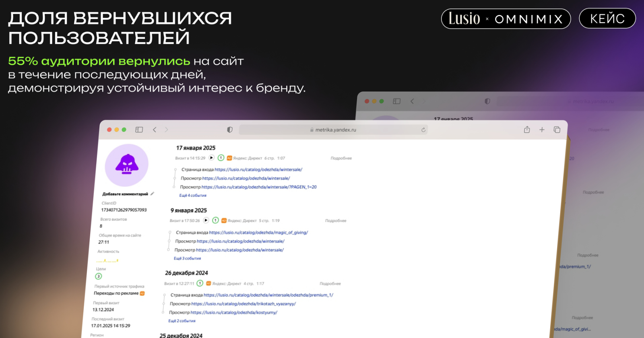
Task: Click the Яндекс: Директ icon on the 17:50:26 visit
Action: tap(224, 221)
